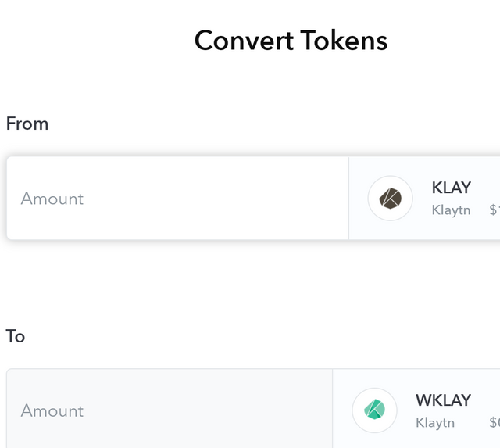The image size is (500, 448).
Task: Click the WKLAY dollar price text
Action: pyautogui.click(x=494, y=422)
